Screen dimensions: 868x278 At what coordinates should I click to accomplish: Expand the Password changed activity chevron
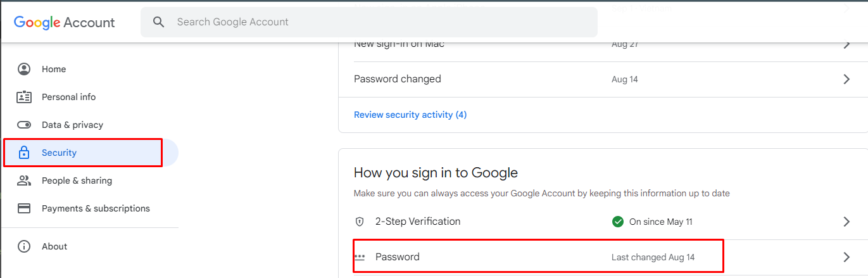tap(846, 79)
